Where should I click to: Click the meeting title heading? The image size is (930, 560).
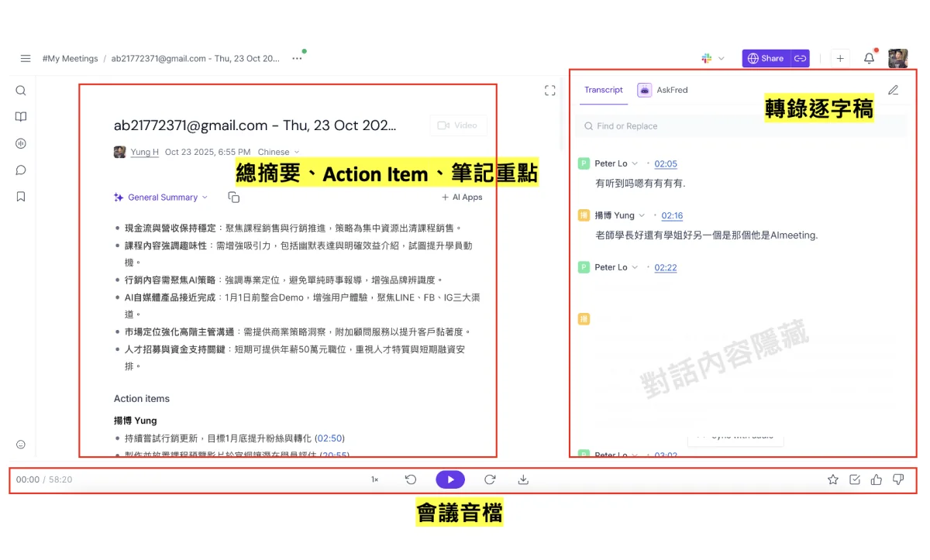click(x=254, y=125)
